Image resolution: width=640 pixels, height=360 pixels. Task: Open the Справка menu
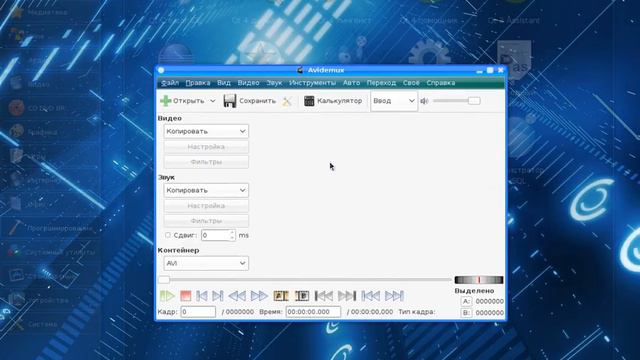click(441, 83)
